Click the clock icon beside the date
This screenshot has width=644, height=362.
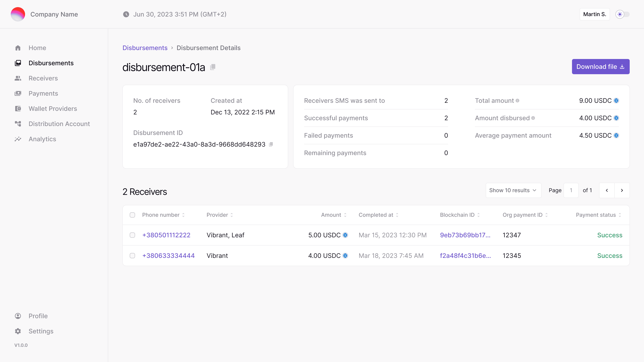click(126, 14)
